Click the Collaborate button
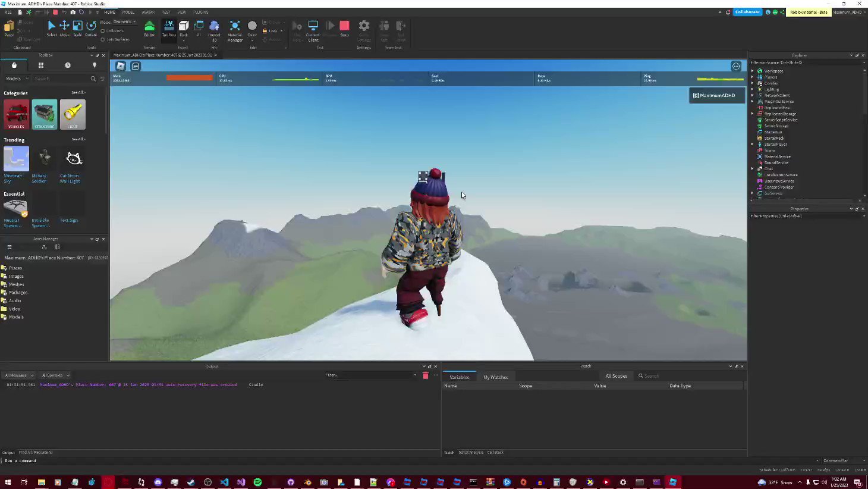This screenshot has width=868, height=489. 747,12
